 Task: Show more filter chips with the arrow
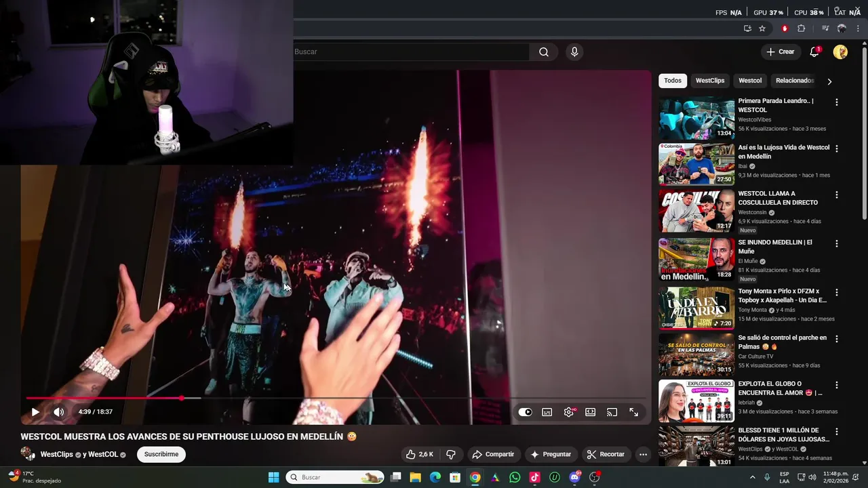click(x=829, y=81)
